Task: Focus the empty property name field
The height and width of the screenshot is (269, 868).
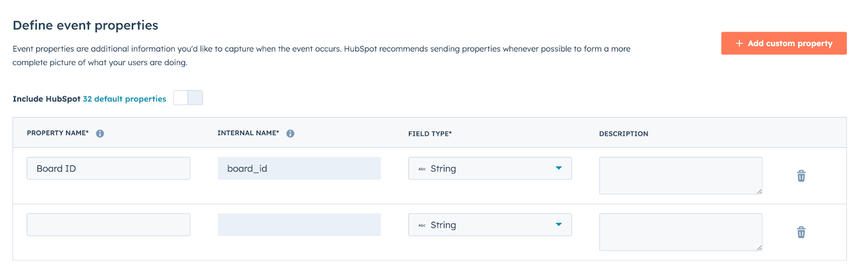Action: [x=108, y=225]
